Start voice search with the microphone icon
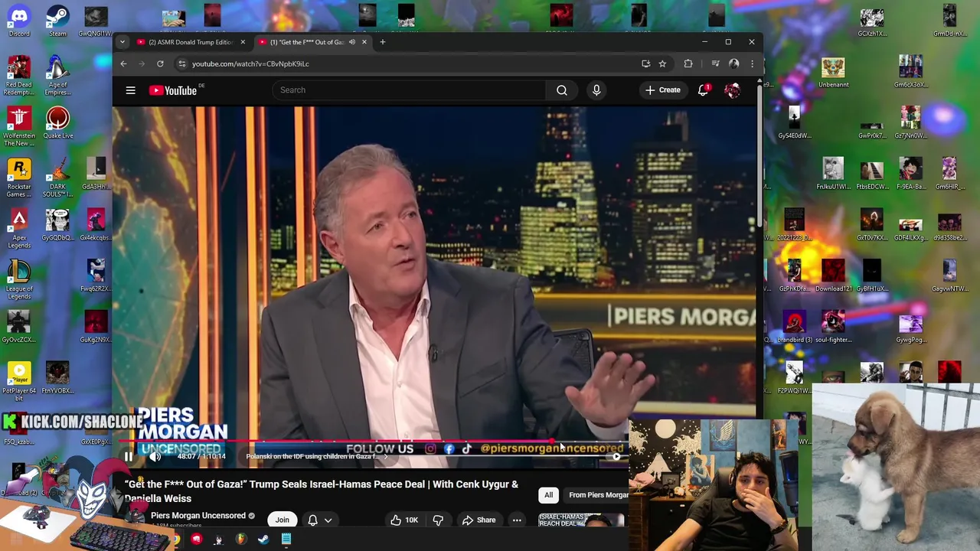This screenshot has height=551, width=980. coord(596,90)
